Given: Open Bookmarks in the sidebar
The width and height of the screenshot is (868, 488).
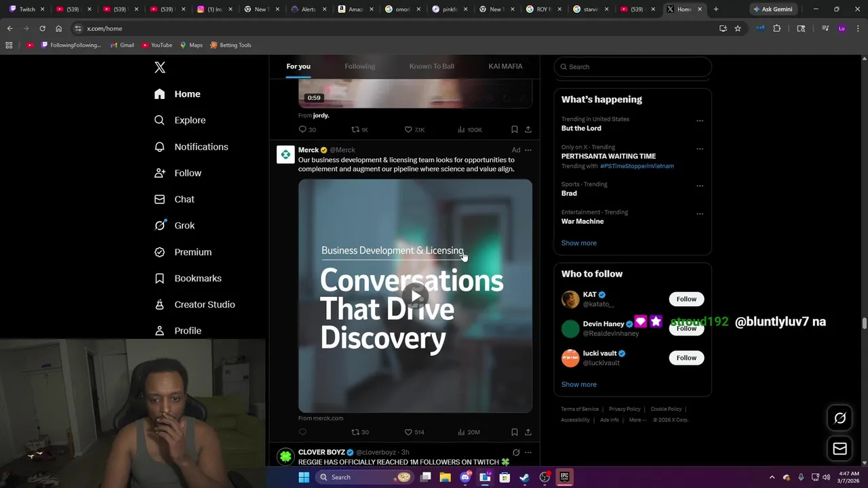Looking at the screenshot, I should coord(188,279).
